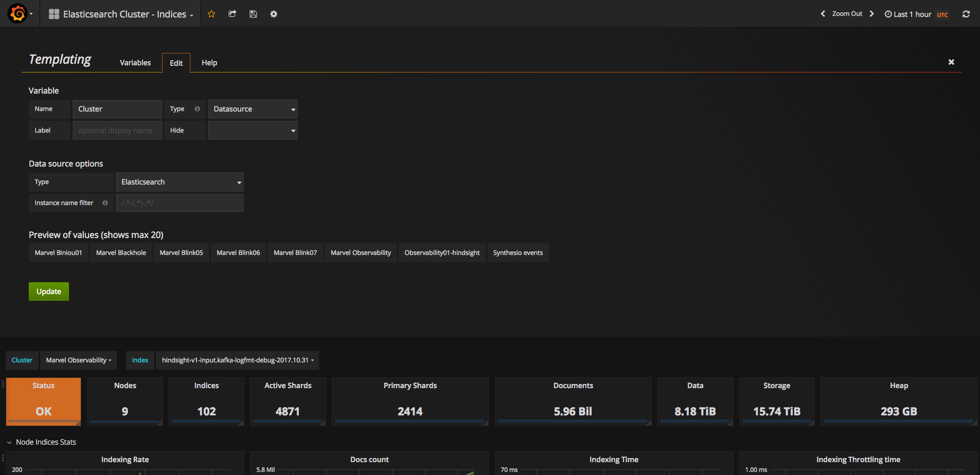Open dashboard settings gear icon

[x=274, y=14]
